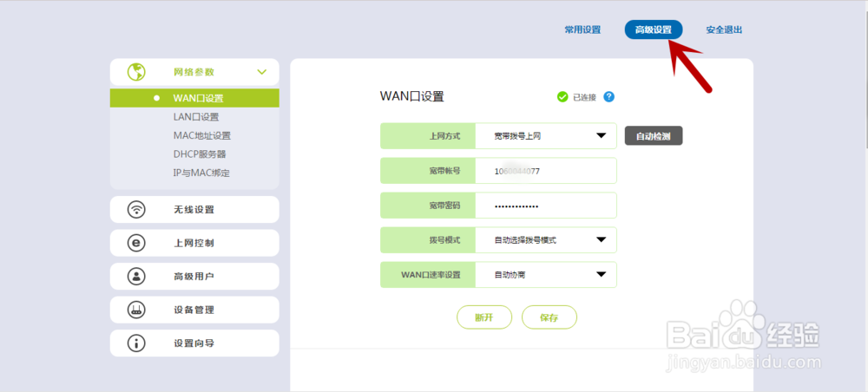
Task: Open LAN口设置 page
Action: tap(196, 117)
